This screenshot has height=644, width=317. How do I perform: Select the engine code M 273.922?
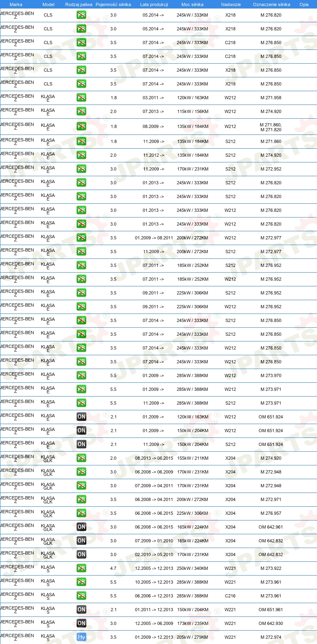(271, 568)
